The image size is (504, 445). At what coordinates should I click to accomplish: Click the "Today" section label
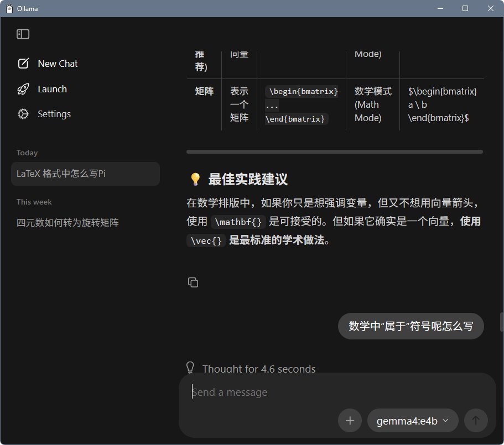27,153
